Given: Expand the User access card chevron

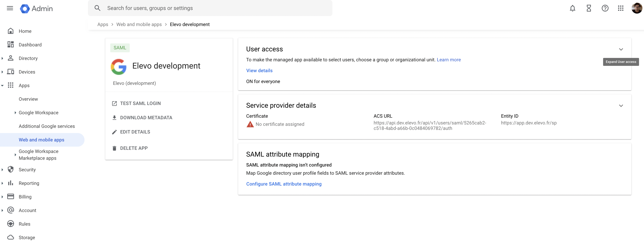Looking at the screenshot, I should 621,49.
